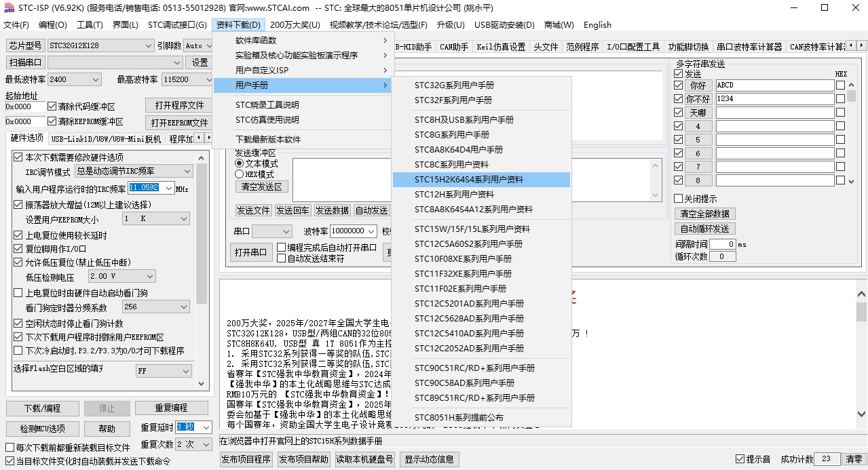Open 最低波特率 2400 dropdown
The width and height of the screenshot is (868, 470).
point(75,79)
